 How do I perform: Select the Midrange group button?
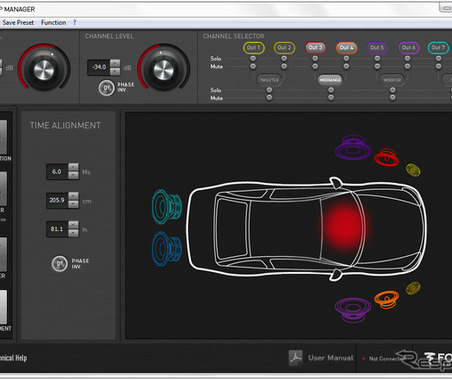(x=330, y=80)
